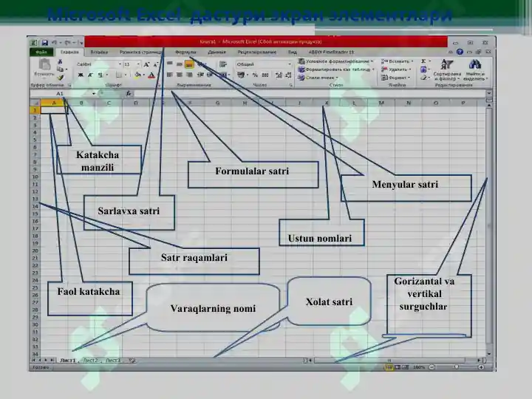
Task: Click the decrease decimal icon
Action: [x=289, y=75]
